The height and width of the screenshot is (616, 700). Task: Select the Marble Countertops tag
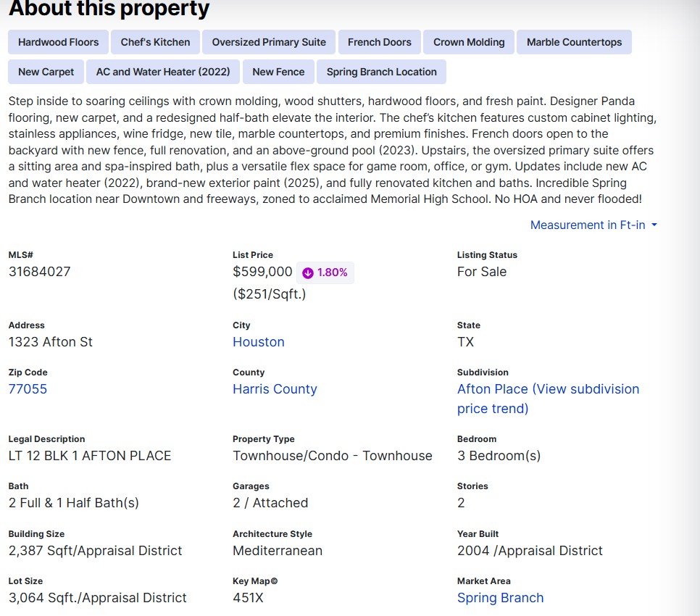pos(574,42)
